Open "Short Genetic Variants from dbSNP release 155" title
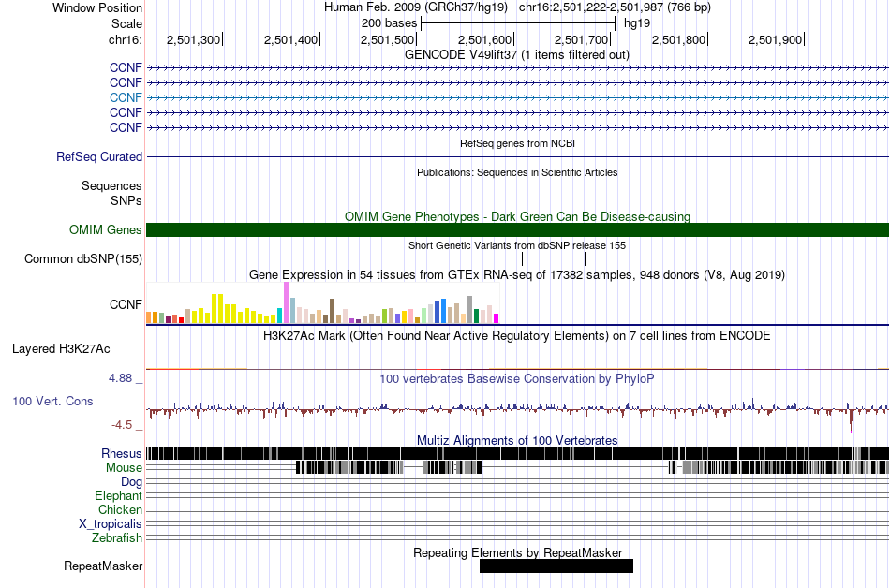This screenshot has height=588, width=890. click(517, 245)
